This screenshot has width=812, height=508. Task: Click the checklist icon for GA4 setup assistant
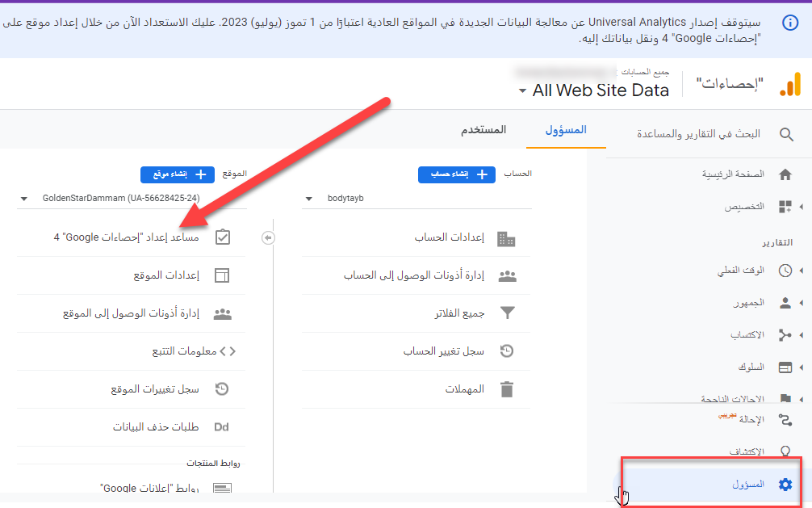point(223,237)
